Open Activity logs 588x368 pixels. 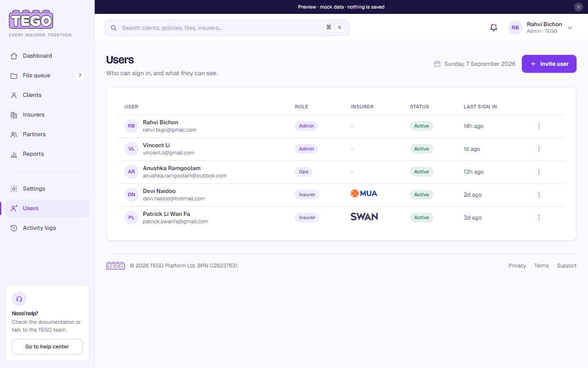tap(47, 228)
